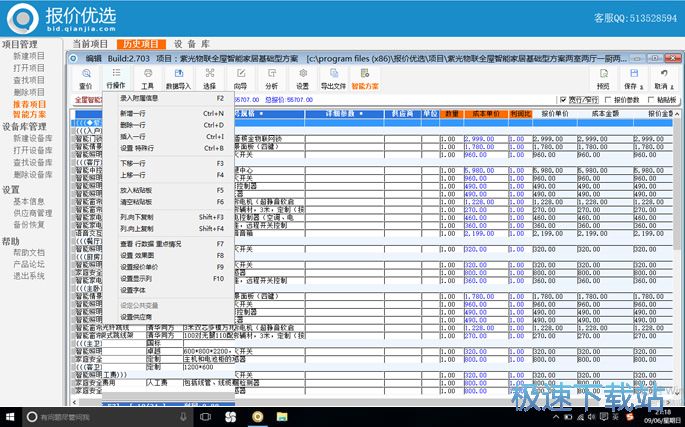Enable the 粘贴板 checkbox
The width and height of the screenshot is (685, 427).
click(x=650, y=100)
